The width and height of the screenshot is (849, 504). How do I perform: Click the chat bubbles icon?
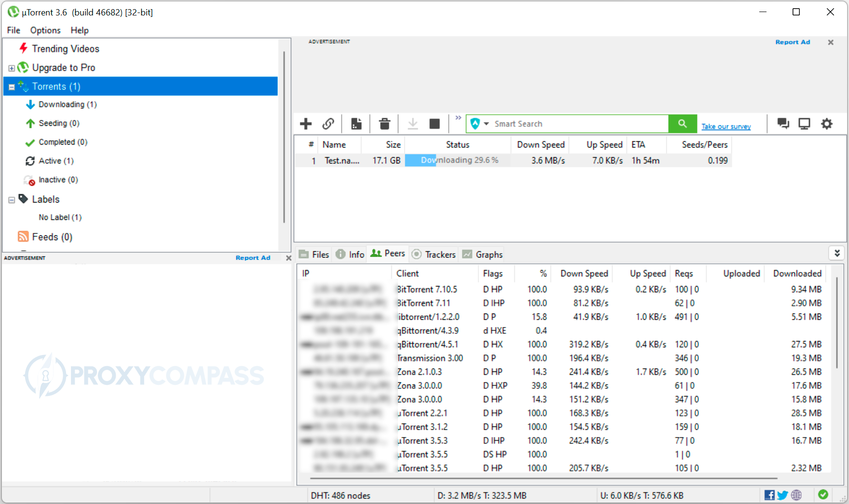point(783,124)
